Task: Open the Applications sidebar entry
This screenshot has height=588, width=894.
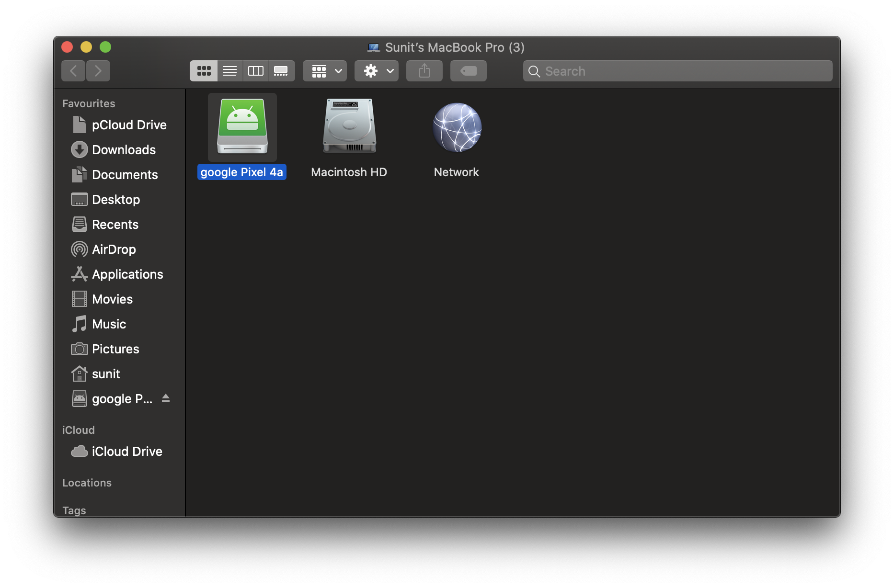Action: [127, 274]
